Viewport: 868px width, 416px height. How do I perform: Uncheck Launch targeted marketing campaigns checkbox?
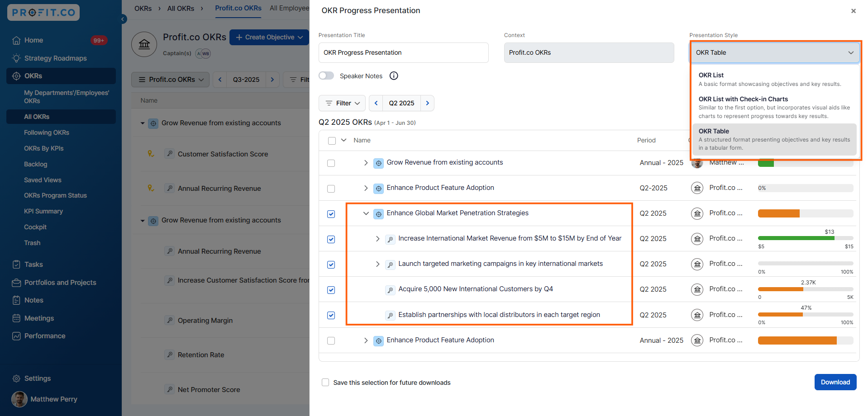(331, 265)
